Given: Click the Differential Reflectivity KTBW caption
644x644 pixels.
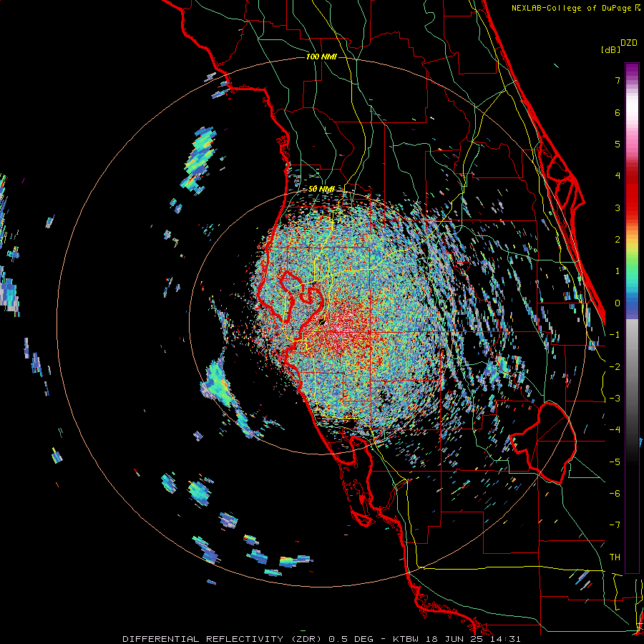Looking at the screenshot, I should tap(321, 639).
